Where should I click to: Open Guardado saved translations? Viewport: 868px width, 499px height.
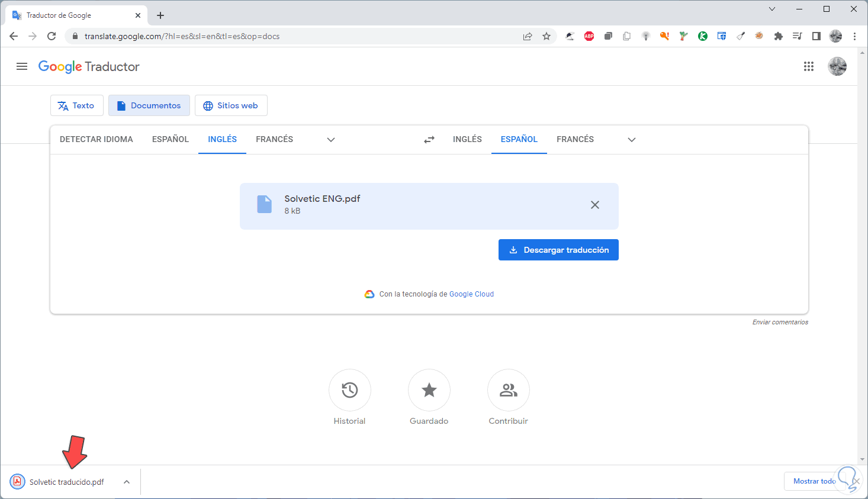pyautogui.click(x=429, y=390)
